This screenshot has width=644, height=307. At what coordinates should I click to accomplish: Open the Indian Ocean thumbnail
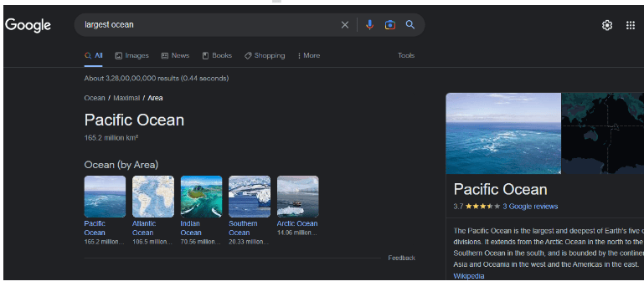click(201, 197)
